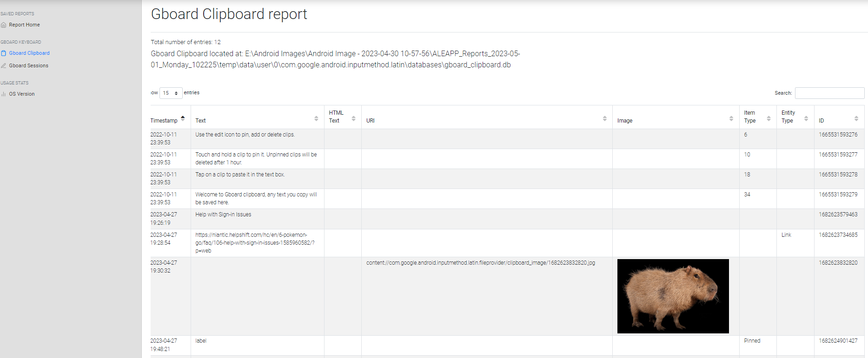
Task: Click the OS Version bar chart icon
Action: 4,94
